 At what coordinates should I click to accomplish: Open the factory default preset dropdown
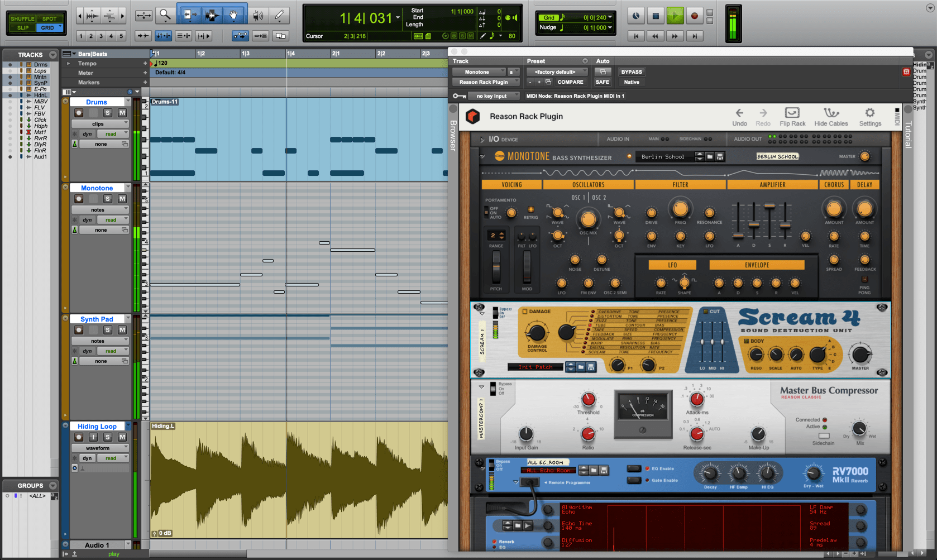pyautogui.click(x=557, y=71)
